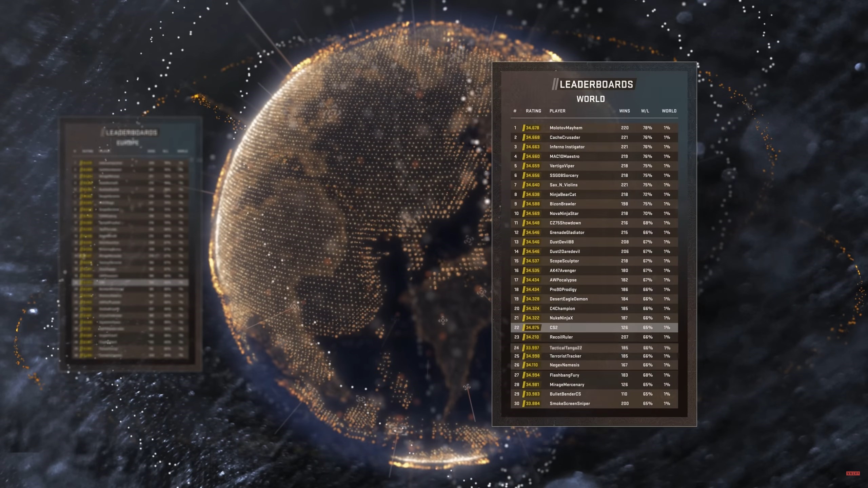Click the yellow slash icon beside rating 34.875

pos(524,328)
